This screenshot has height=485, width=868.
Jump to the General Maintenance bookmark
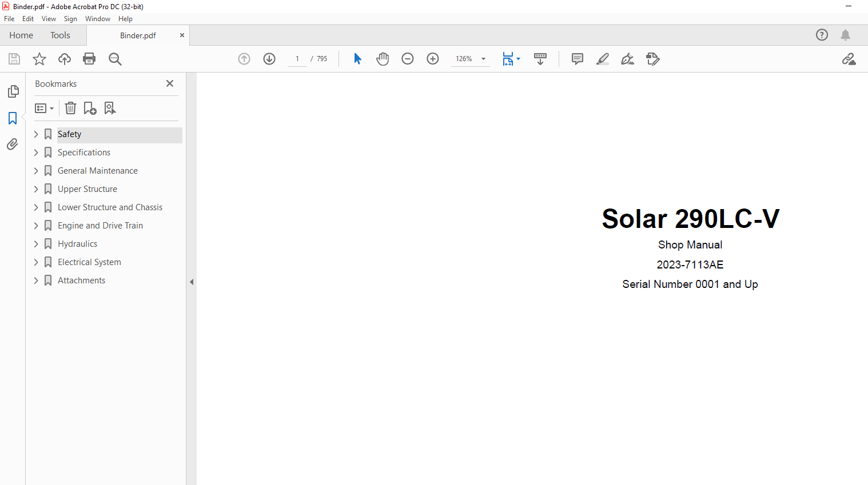[x=98, y=171]
